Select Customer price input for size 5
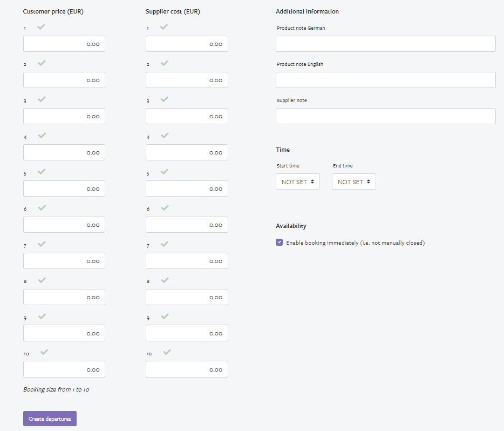This screenshot has width=504, height=431. (x=64, y=188)
